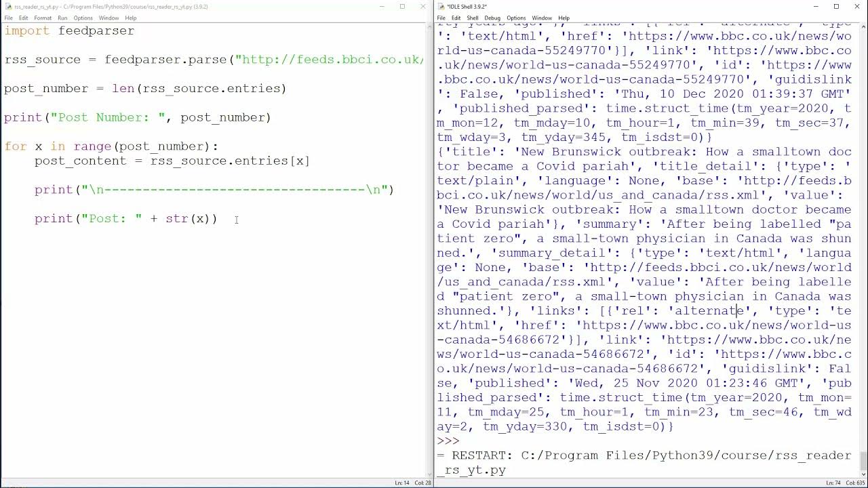The width and height of the screenshot is (868, 488).
Task: Open the Run menu in the editor
Action: [x=62, y=18]
